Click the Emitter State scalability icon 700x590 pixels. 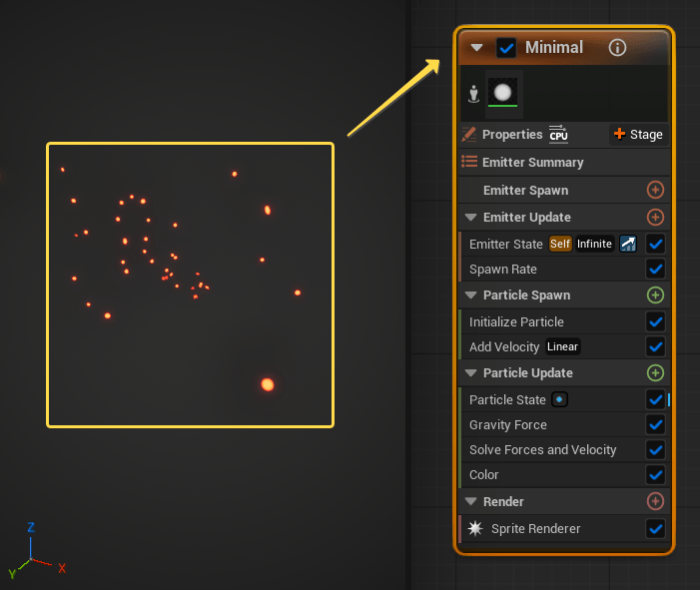pyautogui.click(x=628, y=244)
